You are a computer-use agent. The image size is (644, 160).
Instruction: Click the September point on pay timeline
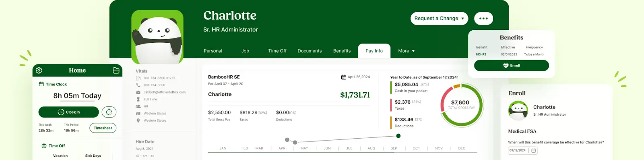tap(398, 136)
